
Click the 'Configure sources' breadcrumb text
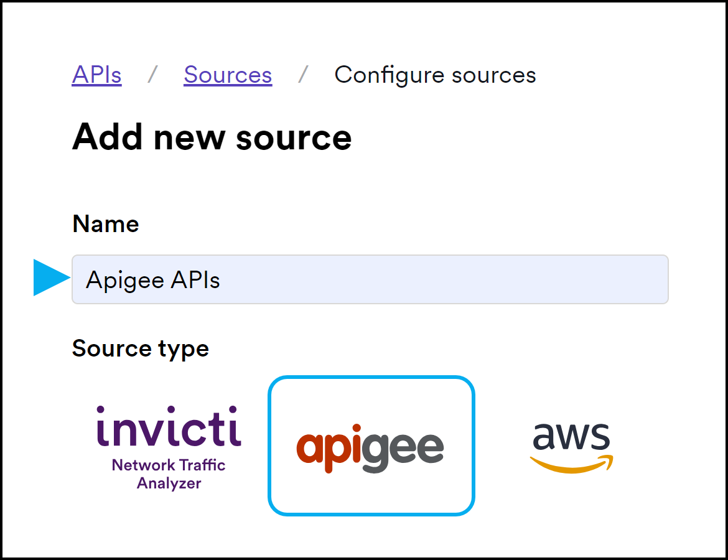[x=435, y=75]
